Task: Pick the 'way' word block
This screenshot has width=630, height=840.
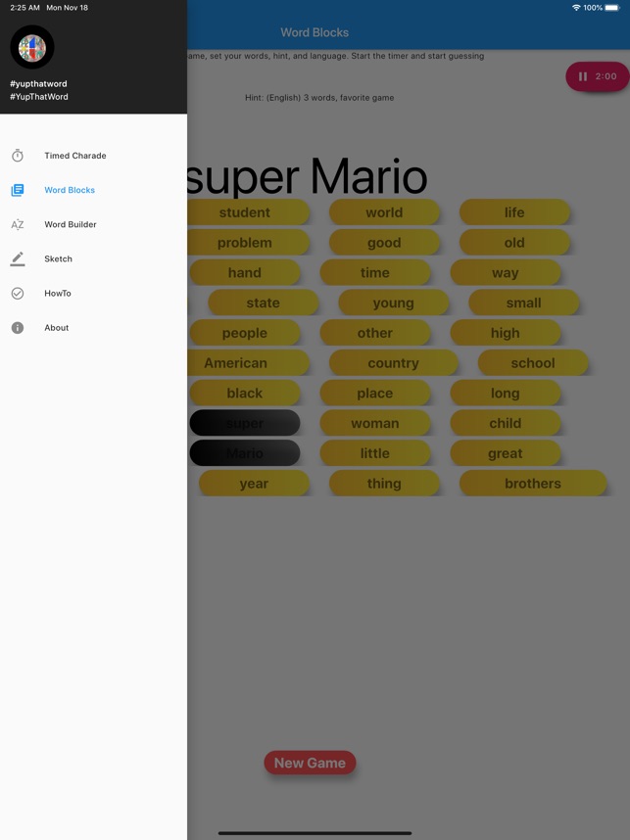Action: click(x=505, y=272)
